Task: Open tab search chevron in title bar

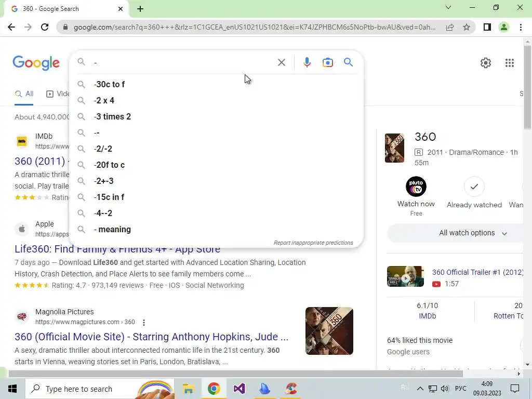Action: point(448,7)
